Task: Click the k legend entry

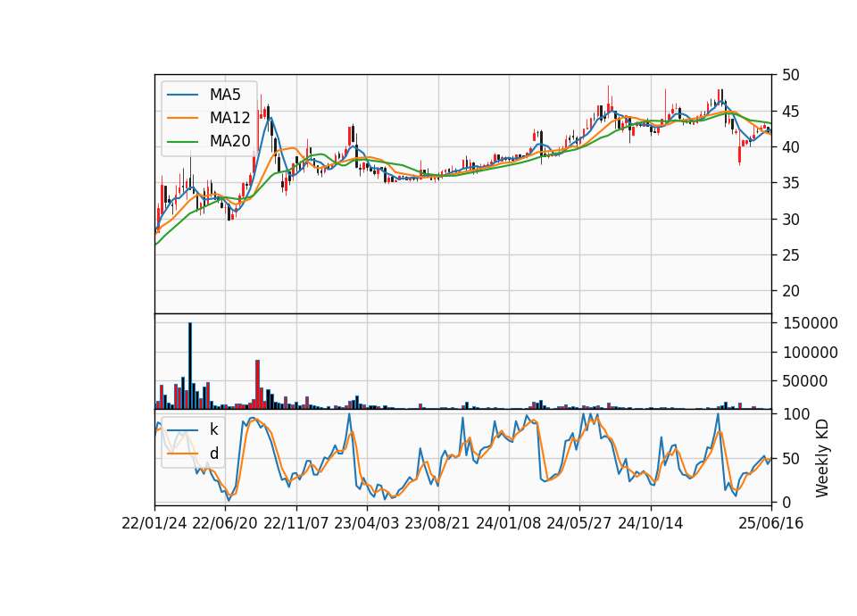Action: (x=193, y=429)
